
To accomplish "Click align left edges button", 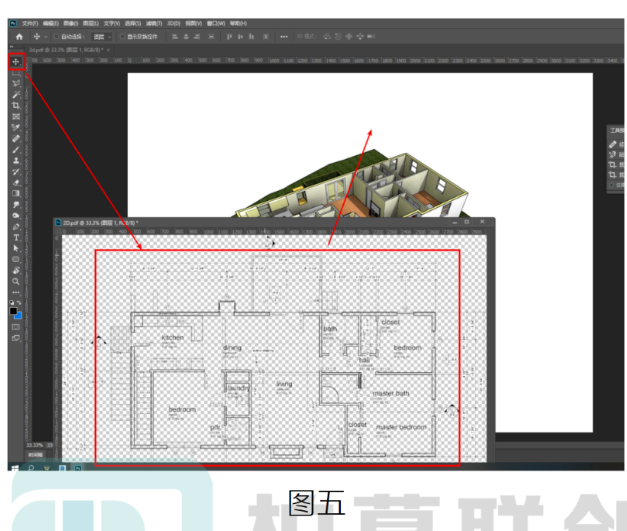I will coord(175,37).
